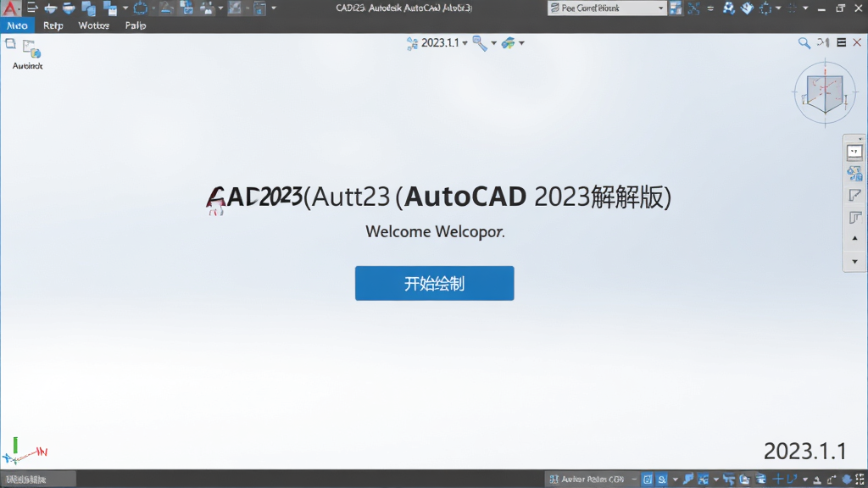Expand the dropdown arrow after the magnifier tool
868x488 pixels.
click(x=493, y=43)
